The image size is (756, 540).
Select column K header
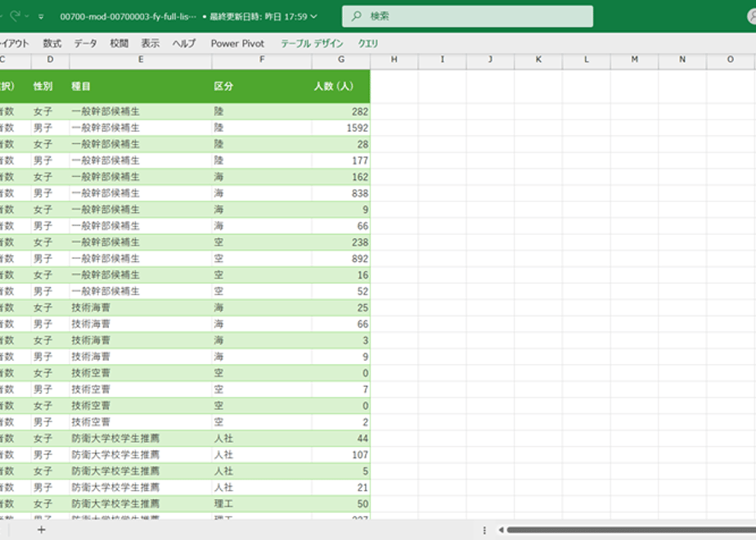point(538,59)
